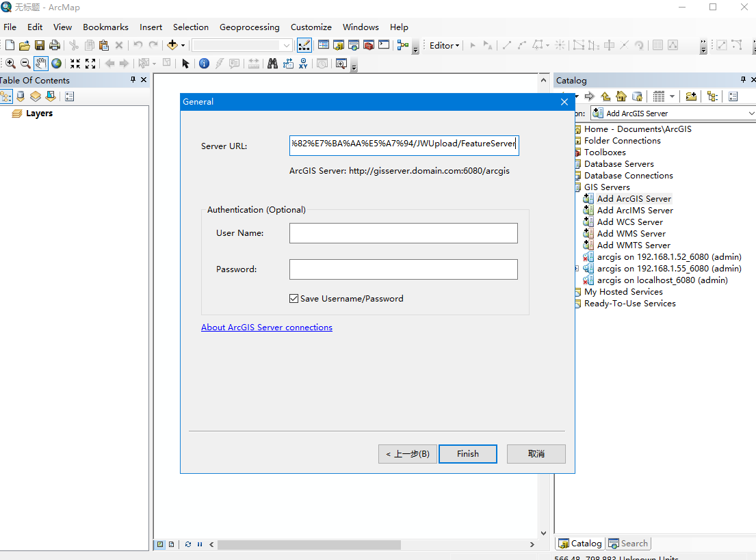Open the Add ArcGIS Server location dropdown

750,113
